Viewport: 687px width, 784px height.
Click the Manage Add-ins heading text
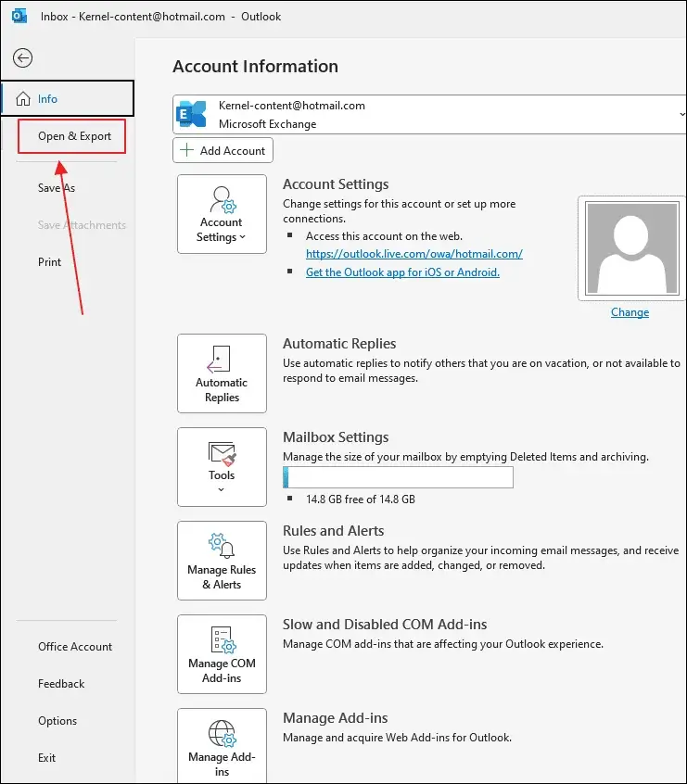[x=336, y=717]
